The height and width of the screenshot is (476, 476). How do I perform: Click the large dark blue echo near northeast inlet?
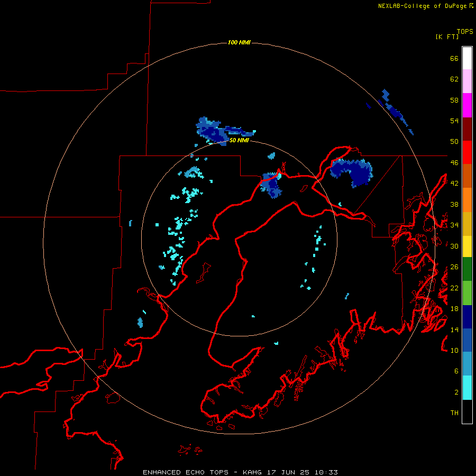pos(352,172)
